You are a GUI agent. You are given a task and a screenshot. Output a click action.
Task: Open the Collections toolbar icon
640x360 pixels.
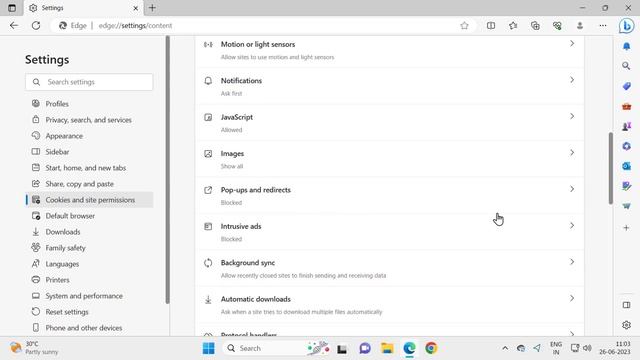click(535, 26)
